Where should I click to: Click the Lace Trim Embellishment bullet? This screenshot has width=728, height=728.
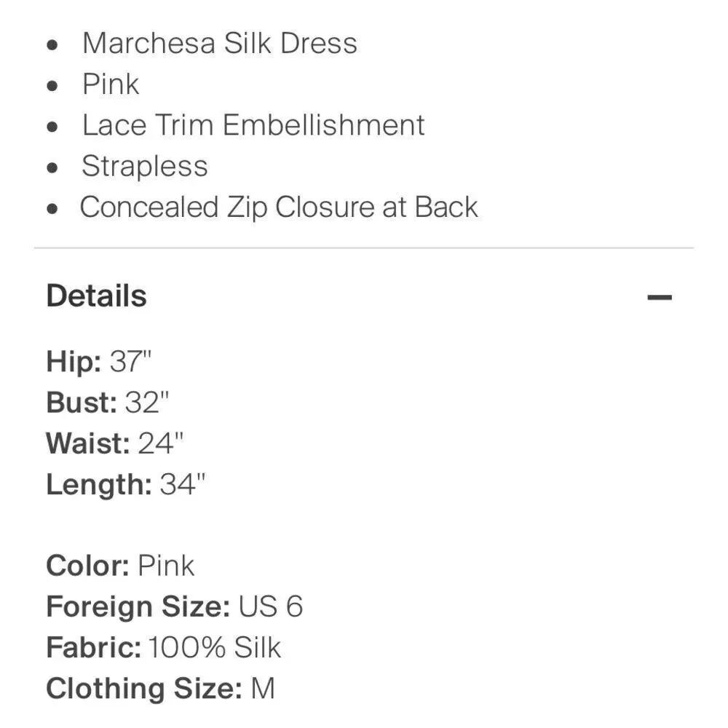click(253, 125)
